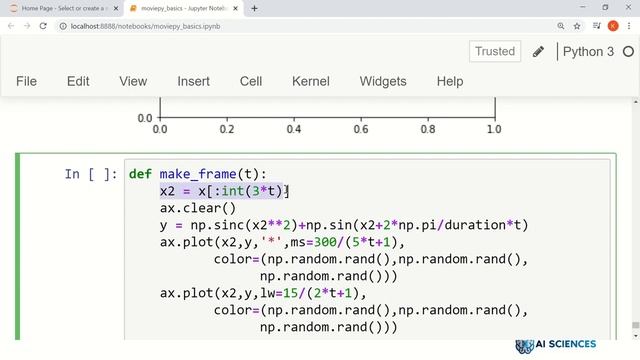This screenshot has height=360, width=640.
Task: Open the Kernel menu
Action: (311, 81)
